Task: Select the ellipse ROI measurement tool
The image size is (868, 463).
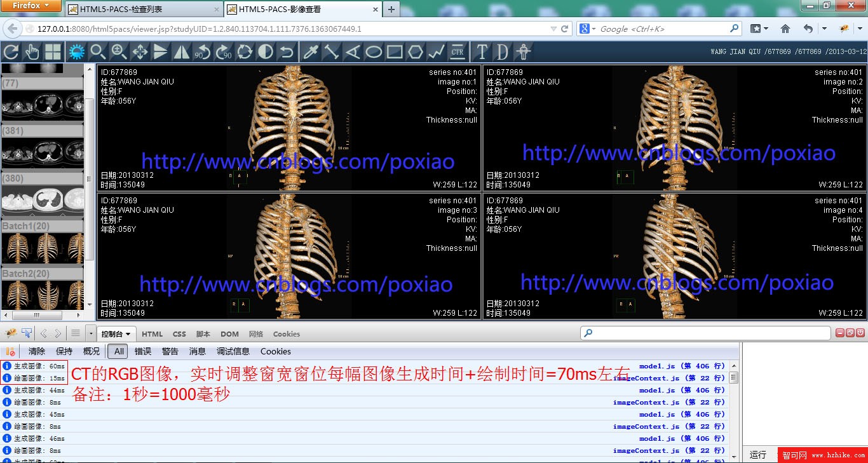Action: click(374, 52)
